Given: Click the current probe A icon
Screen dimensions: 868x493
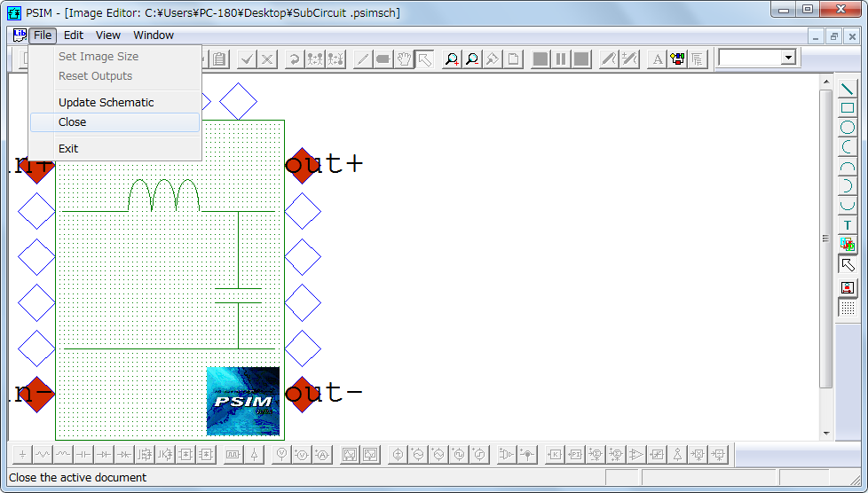Looking at the screenshot, I should tap(322, 454).
